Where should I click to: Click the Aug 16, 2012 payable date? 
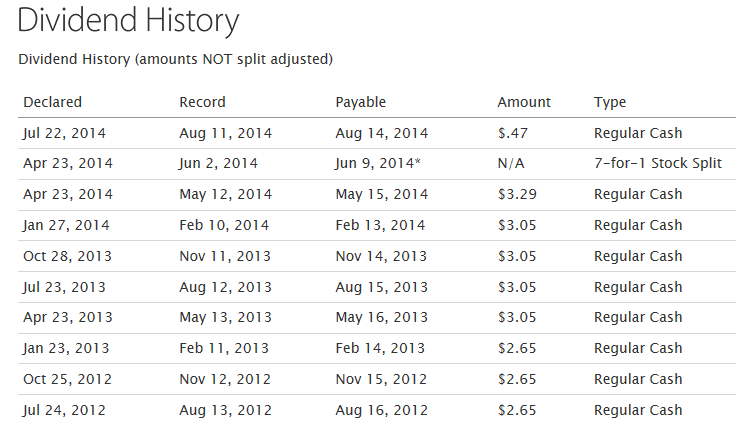382,410
